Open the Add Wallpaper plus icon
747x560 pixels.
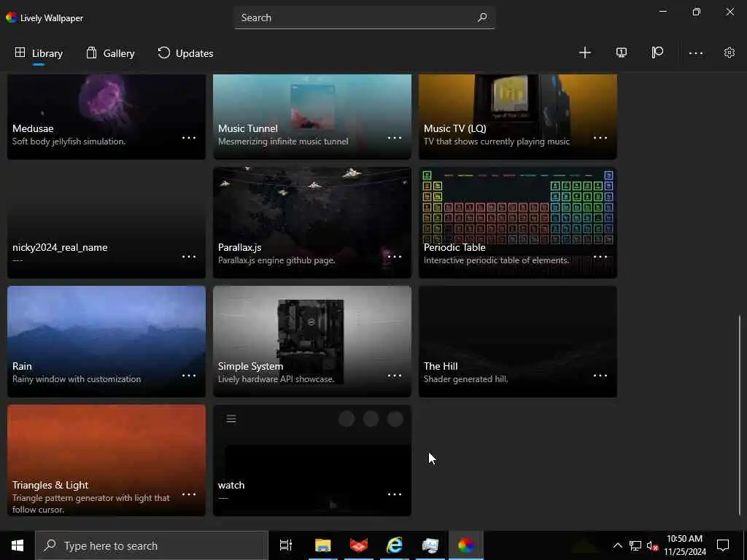pyautogui.click(x=584, y=52)
